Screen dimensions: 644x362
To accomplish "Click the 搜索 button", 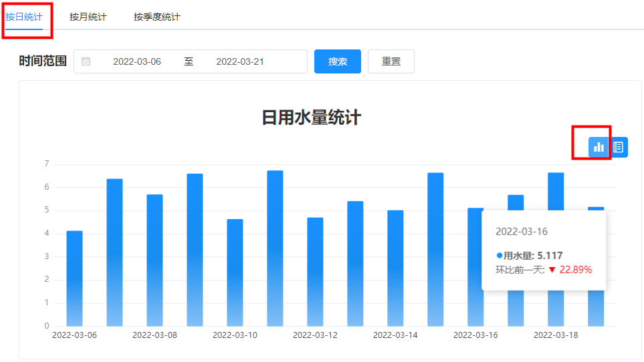I will point(338,61).
